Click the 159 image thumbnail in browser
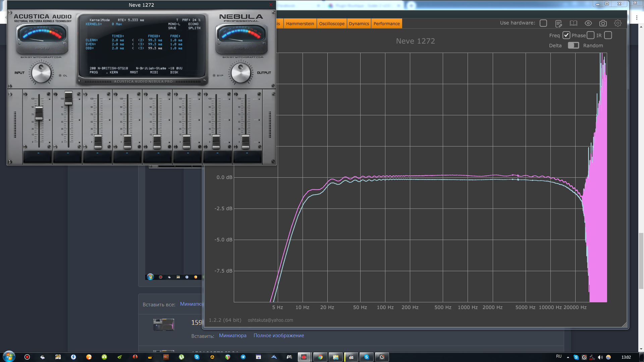Viewport: 644px width, 362px height. 164,324
